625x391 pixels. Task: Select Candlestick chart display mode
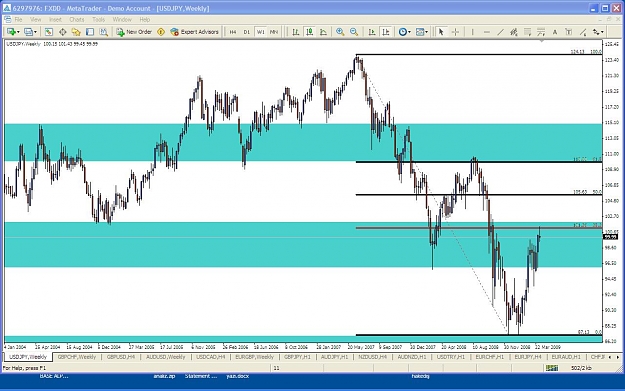(x=309, y=32)
